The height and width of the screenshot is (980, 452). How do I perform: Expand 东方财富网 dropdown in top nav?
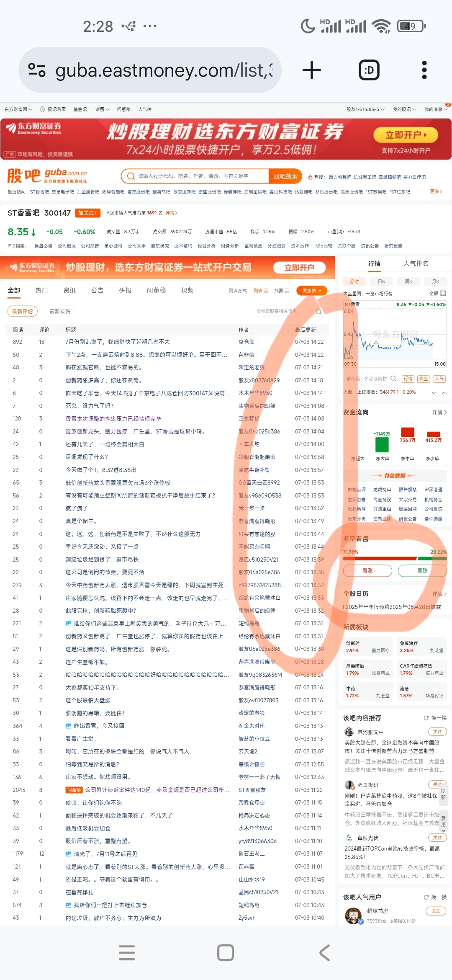click(x=18, y=109)
